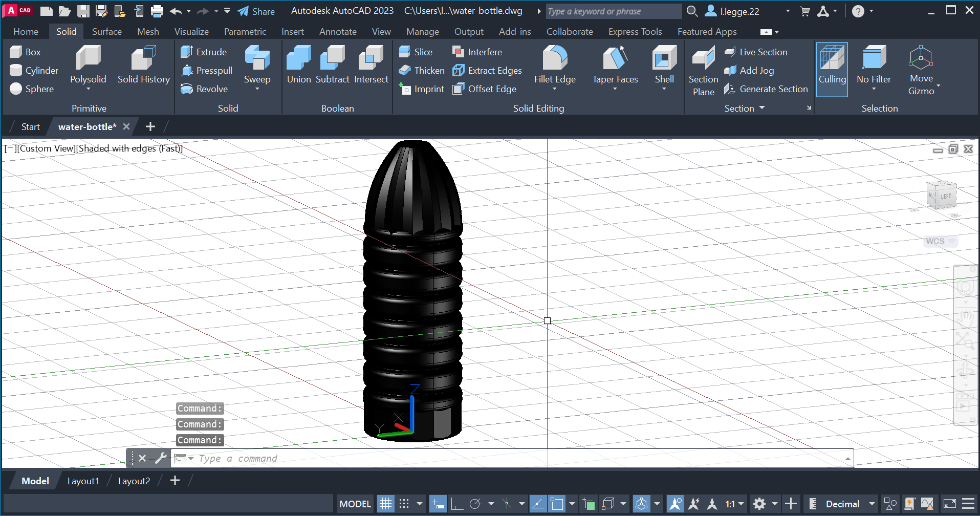Open the Annotate ribbon tab

[x=338, y=31]
